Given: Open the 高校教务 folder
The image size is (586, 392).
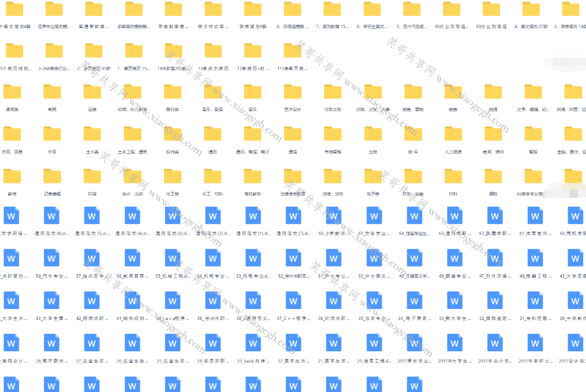Looking at the screenshot, I should pyautogui.click(x=253, y=176).
